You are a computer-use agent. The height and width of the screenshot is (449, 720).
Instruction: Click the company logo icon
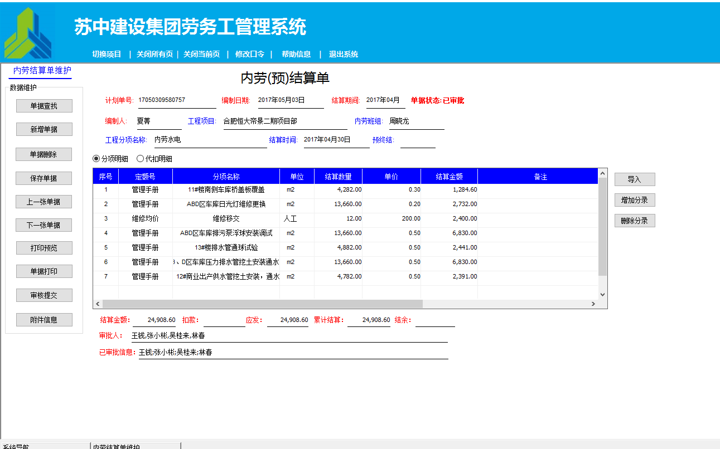28,33
